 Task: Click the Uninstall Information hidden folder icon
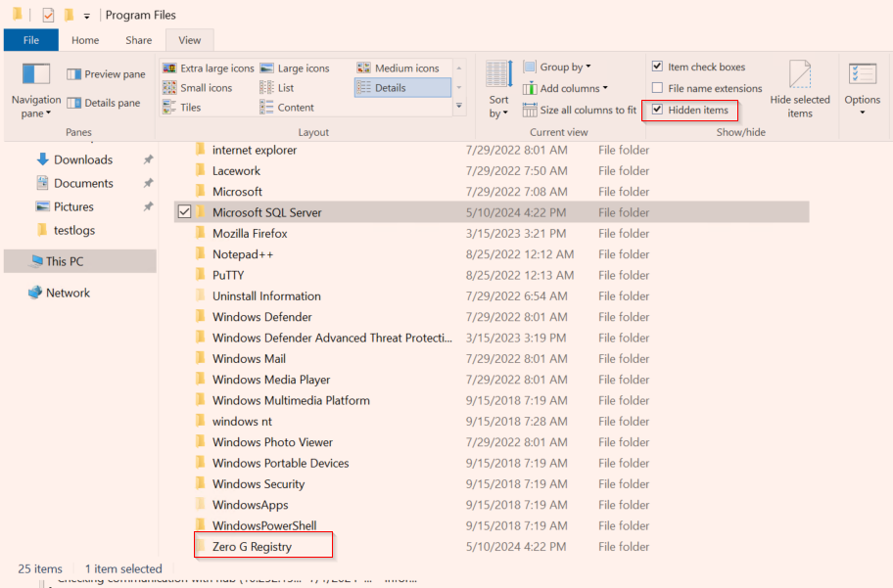[201, 295]
